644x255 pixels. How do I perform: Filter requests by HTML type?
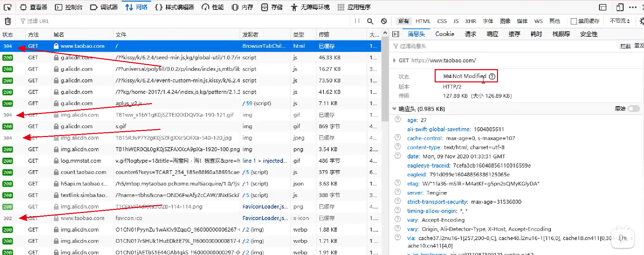[x=423, y=21]
